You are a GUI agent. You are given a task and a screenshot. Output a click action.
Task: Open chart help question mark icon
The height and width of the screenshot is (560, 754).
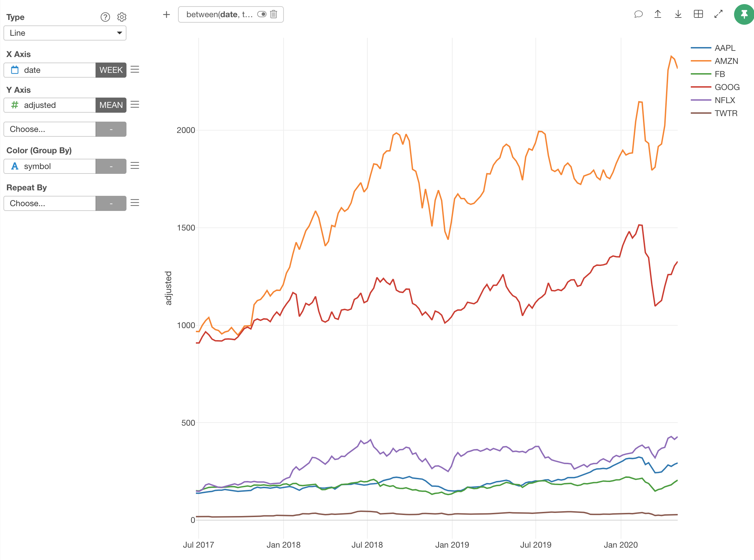coord(105,17)
